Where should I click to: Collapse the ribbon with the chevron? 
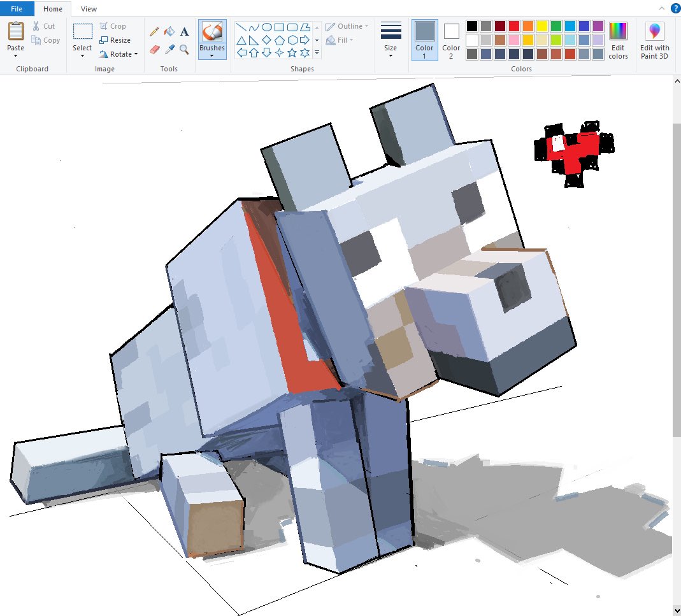point(661,9)
